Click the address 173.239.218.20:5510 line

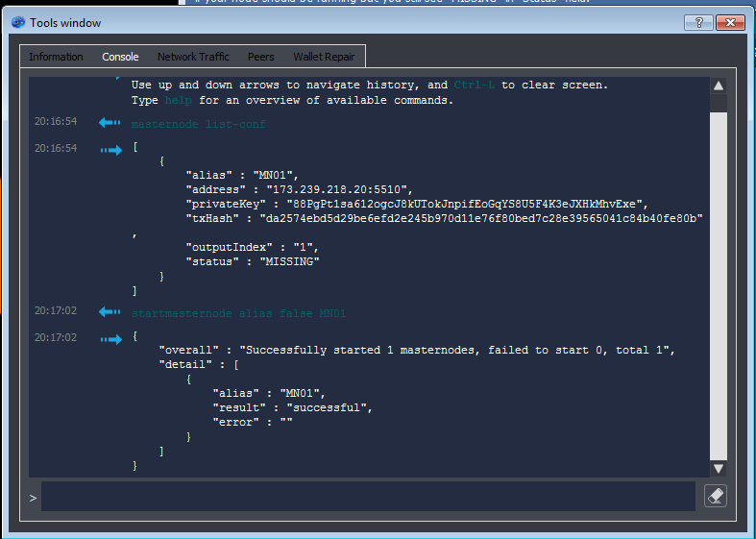click(300, 189)
